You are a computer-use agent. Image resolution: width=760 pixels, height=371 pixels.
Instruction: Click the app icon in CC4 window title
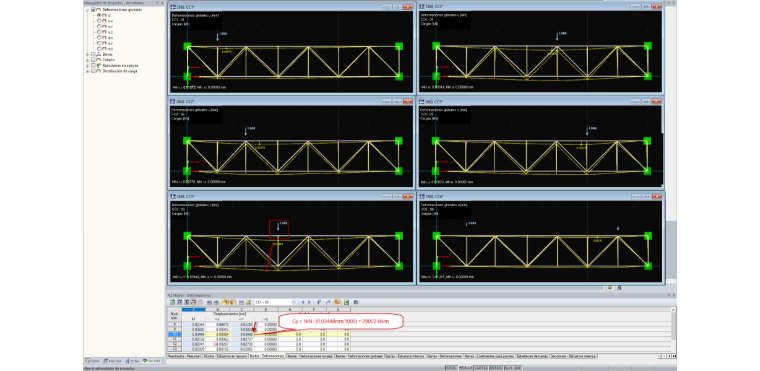(x=421, y=7)
